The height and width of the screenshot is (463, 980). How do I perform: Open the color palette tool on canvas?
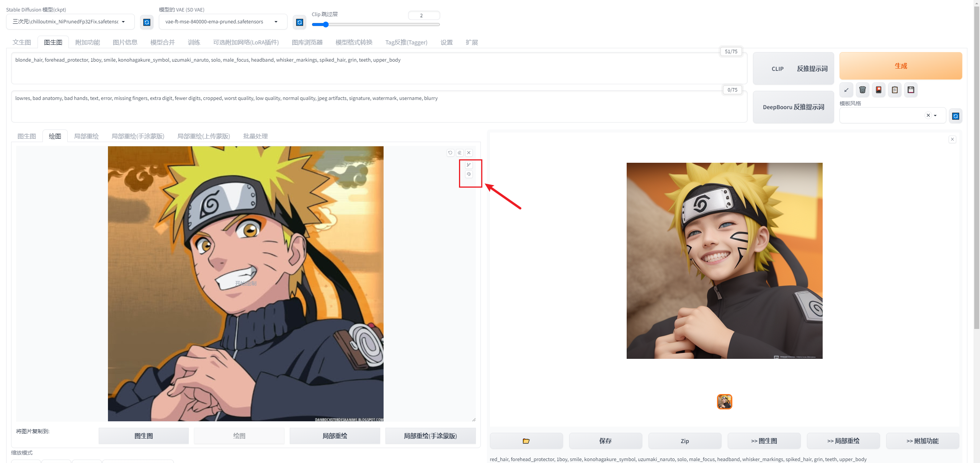[x=469, y=174]
